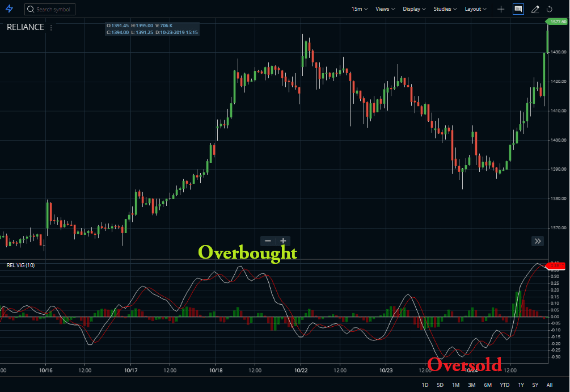This screenshot has height=392, width=570.
Task: Open the Views dropdown menu
Action: [385, 9]
